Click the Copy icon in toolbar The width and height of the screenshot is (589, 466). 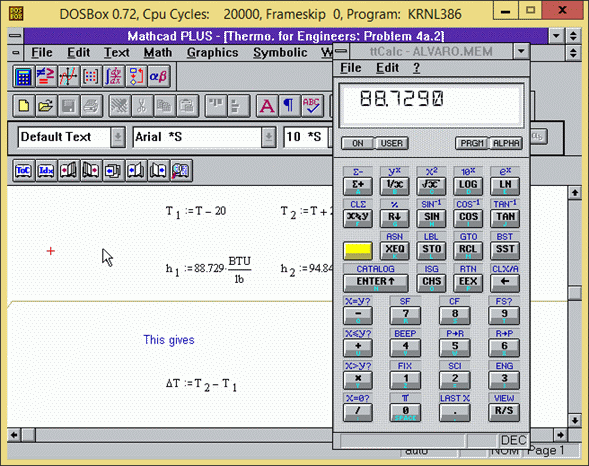click(164, 106)
